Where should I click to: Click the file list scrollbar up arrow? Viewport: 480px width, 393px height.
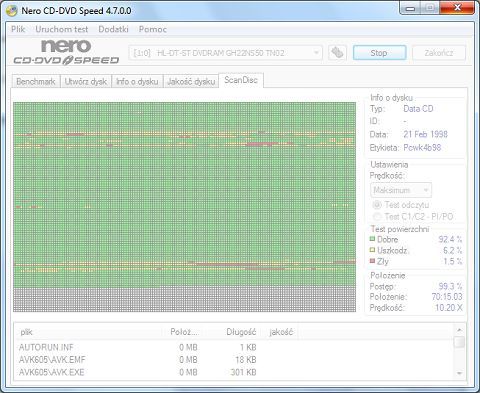point(460,330)
